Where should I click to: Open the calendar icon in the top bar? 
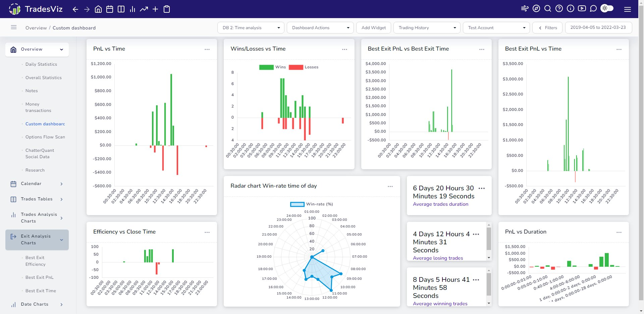[x=110, y=9]
